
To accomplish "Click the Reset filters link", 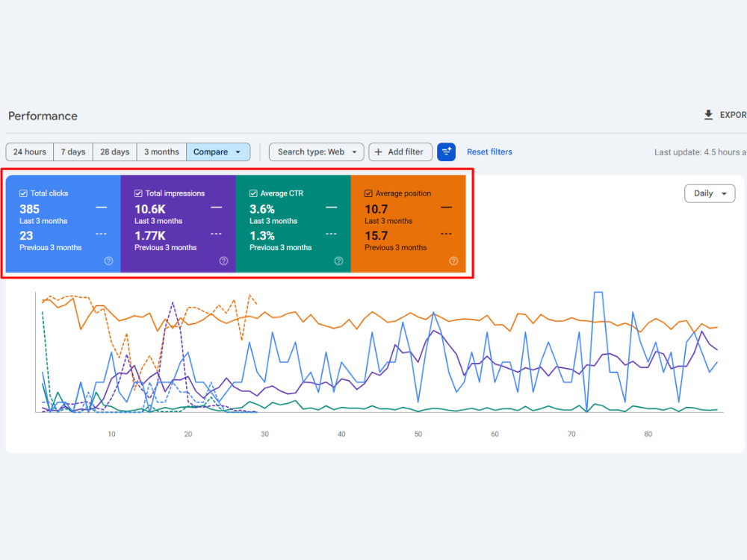I will click(x=489, y=152).
